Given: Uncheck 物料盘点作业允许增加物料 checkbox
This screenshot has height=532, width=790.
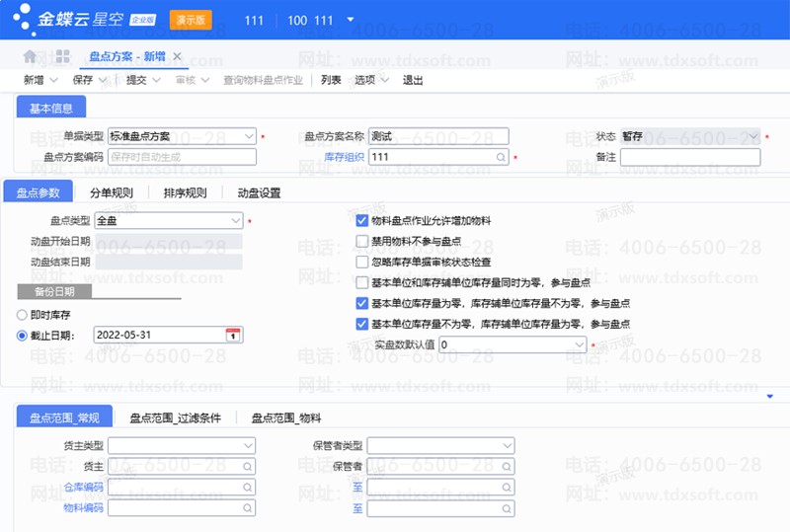Looking at the screenshot, I should tap(361, 220).
